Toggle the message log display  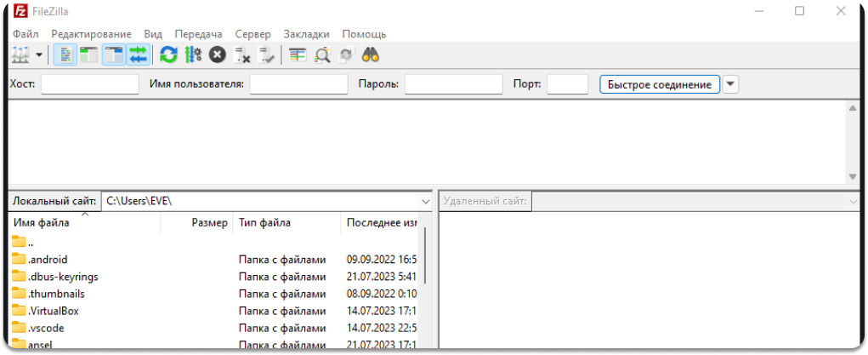[65, 55]
